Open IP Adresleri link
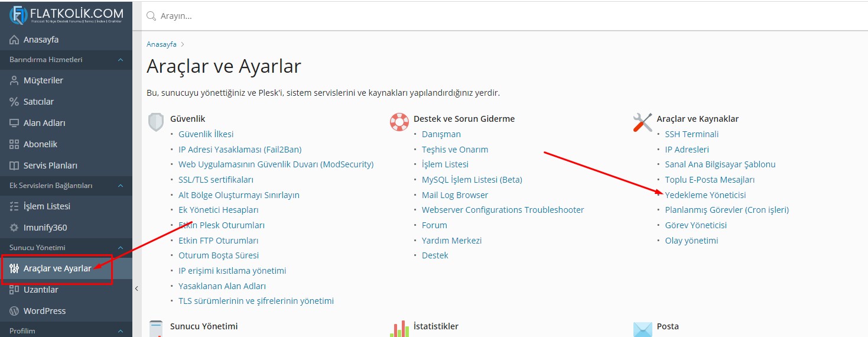Screen dimensions: 868x337 (687, 150)
